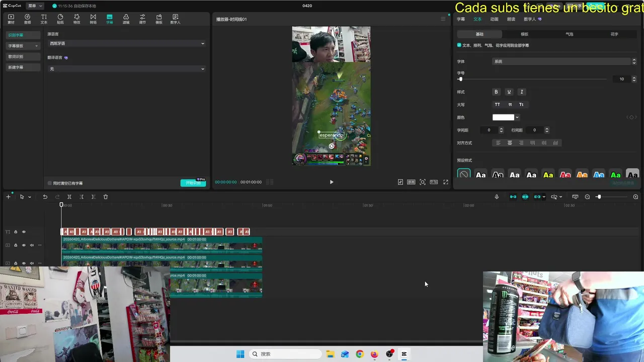Apply underline text style
Image resolution: width=644 pixels, height=362 pixels.
tap(509, 92)
